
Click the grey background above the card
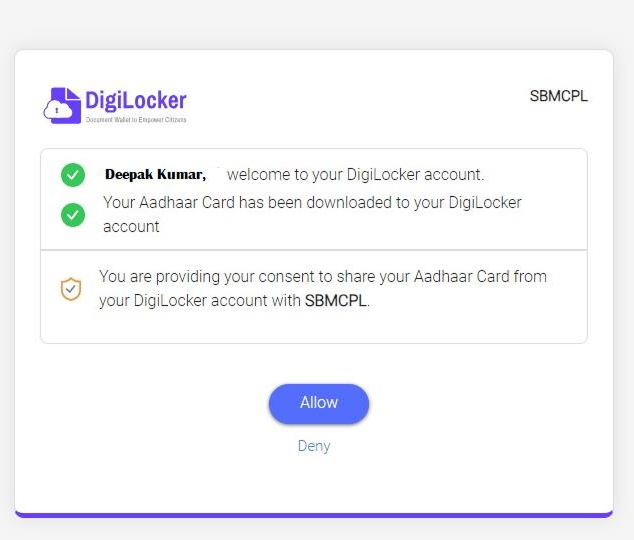pos(317,22)
